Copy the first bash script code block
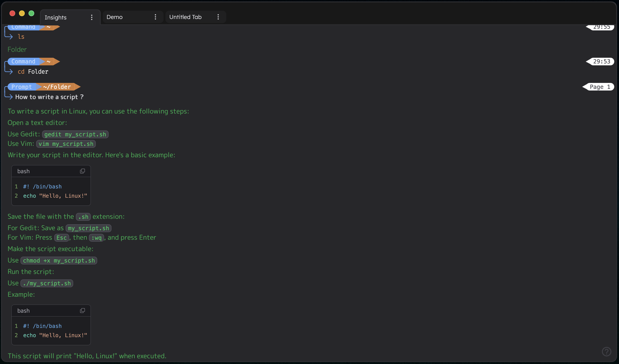Image resolution: width=619 pixels, height=364 pixels. point(82,171)
